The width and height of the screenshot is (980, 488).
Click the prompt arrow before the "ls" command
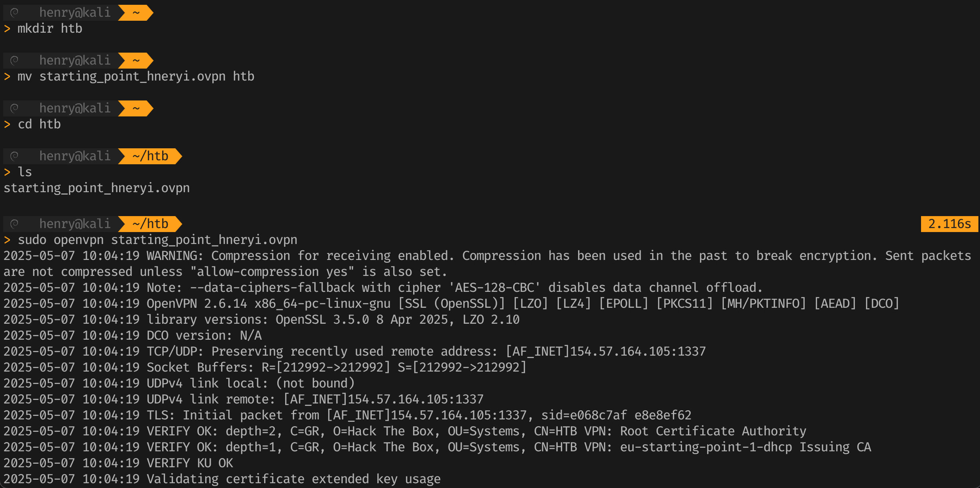point(7,172)
